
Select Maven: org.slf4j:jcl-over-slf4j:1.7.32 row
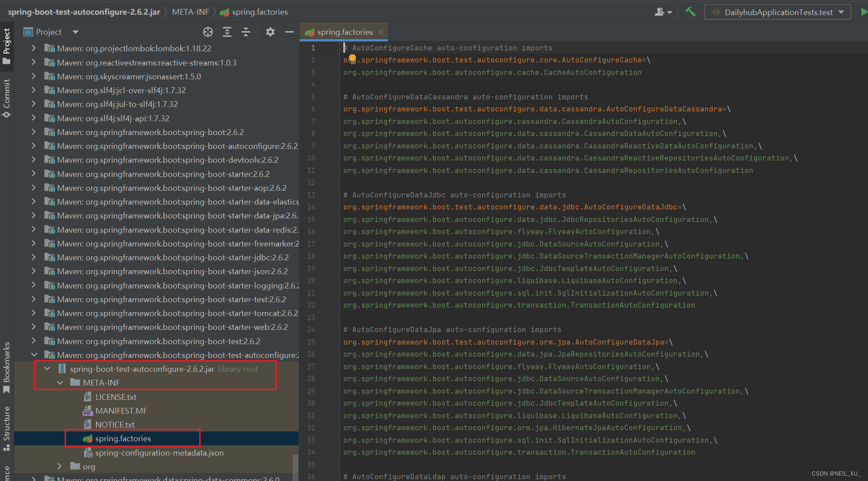[x=156, y=90]
